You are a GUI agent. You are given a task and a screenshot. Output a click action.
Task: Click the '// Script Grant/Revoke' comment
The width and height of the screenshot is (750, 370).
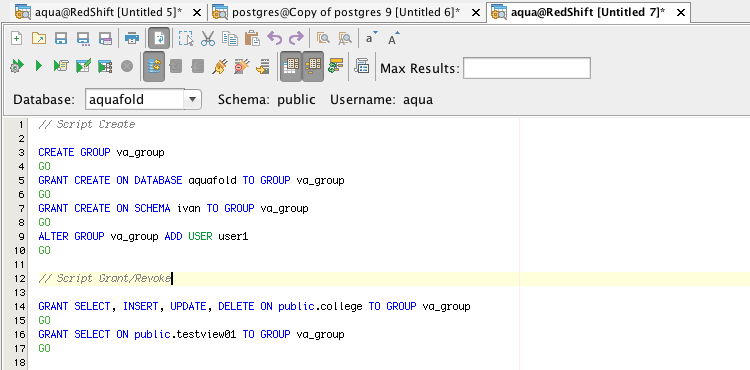tap(105, 278)
